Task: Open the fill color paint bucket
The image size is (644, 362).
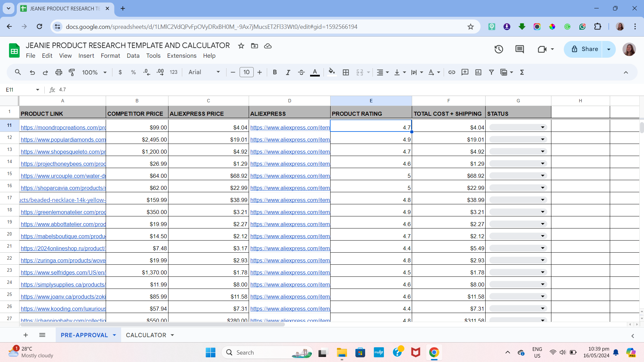Action: click(332, 72)
